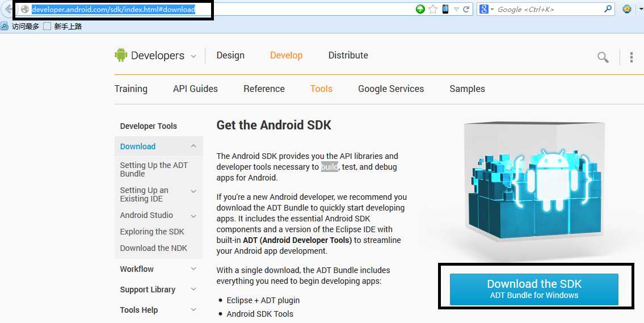This screenshot has width=644, height=323.
Task: Go to the Design section
Action: [x=230, y=56]
